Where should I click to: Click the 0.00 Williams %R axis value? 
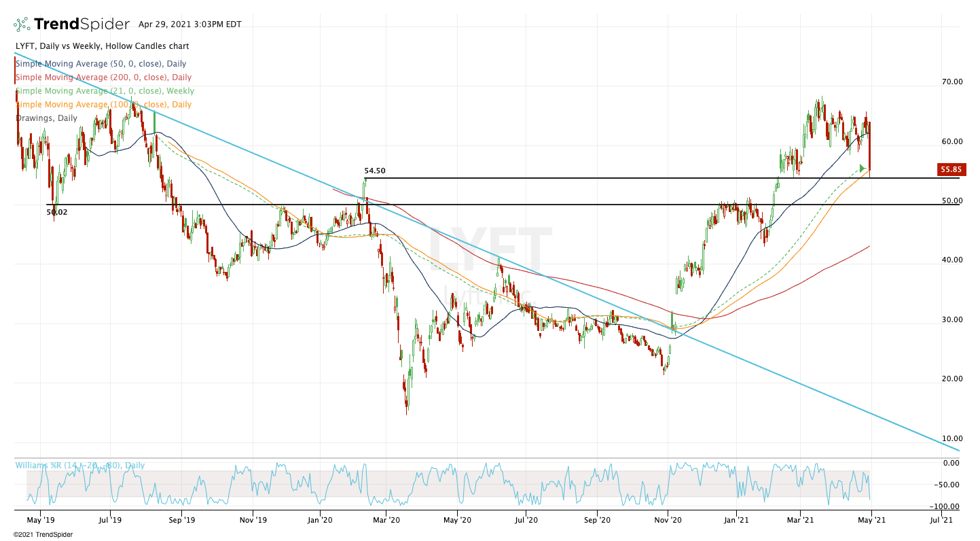952,464
